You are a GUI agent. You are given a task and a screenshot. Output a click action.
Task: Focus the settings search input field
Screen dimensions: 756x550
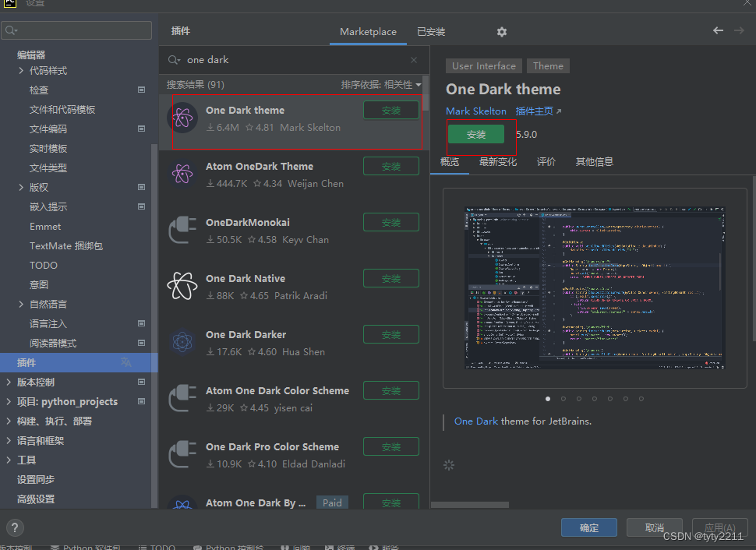76,31
